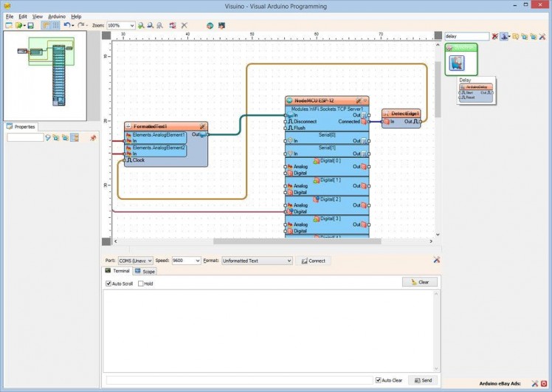This screenshot has height=392, width=552.
Task: Enable the Hold checkbox
Action: 139,283
